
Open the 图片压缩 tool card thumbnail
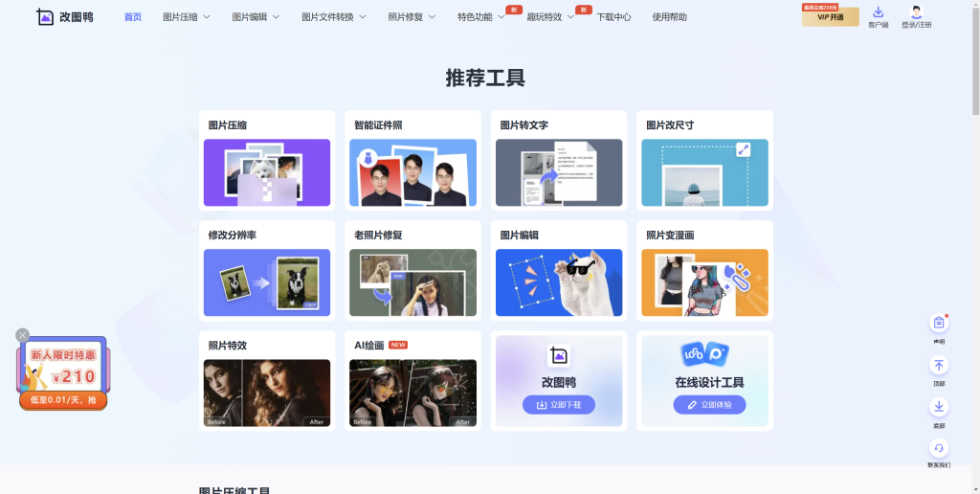[x=267, y=172]
